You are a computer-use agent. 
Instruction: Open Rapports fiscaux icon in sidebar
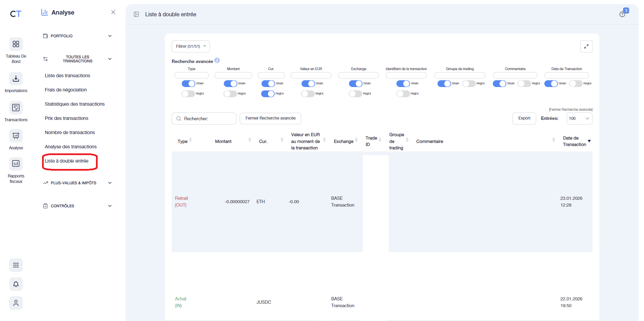(x=16, y=164)
